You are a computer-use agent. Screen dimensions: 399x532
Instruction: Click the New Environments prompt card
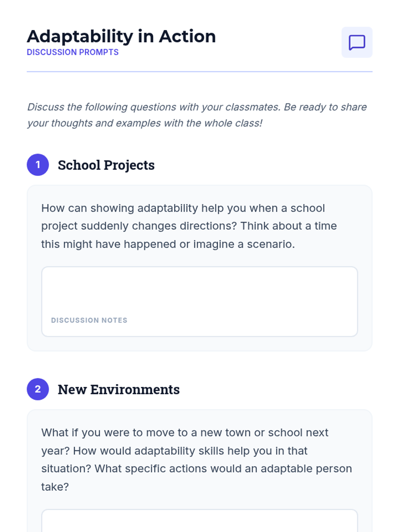[199, 471]
